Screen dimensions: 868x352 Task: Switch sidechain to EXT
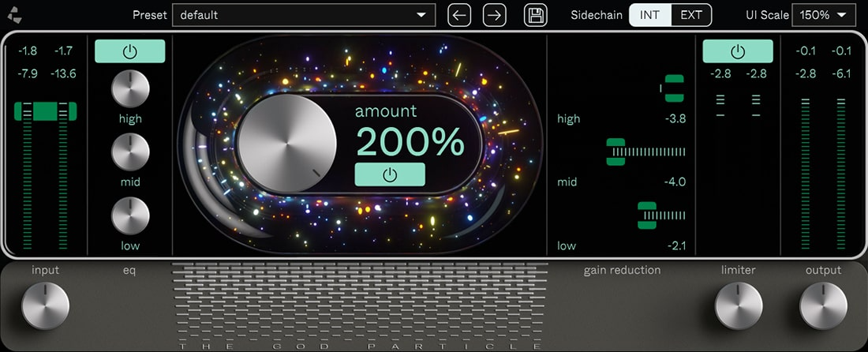(x=691, y=15)
